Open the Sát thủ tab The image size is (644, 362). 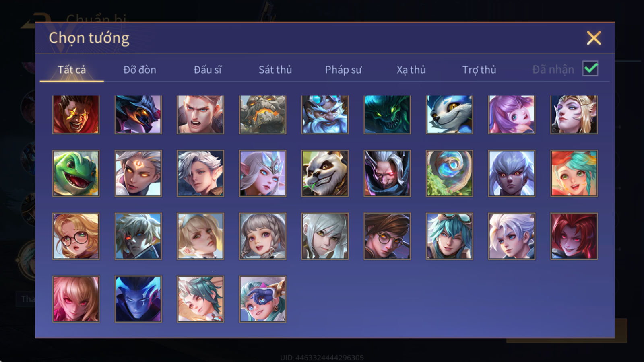click(x=275, y=70)
